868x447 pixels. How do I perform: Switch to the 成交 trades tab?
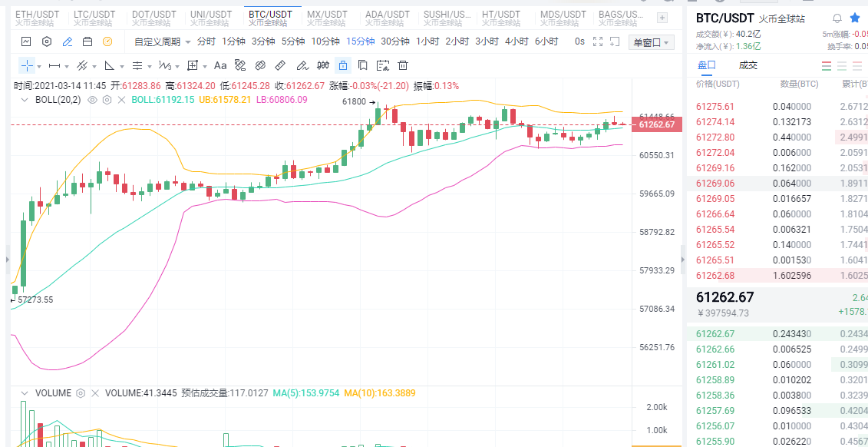click(x=748, y=65)
